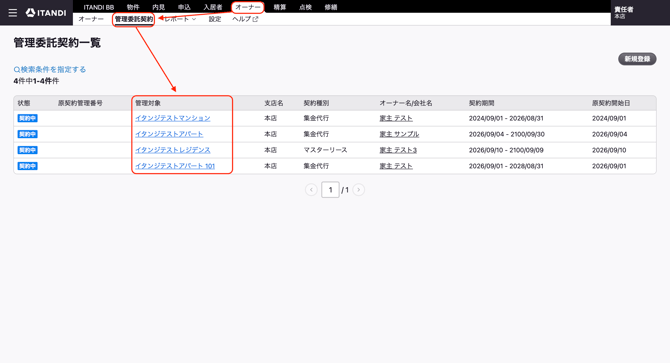This screenshot has width=670, height=363.
Task: Go to the previous page arrow
Action: tap(311, 190)
